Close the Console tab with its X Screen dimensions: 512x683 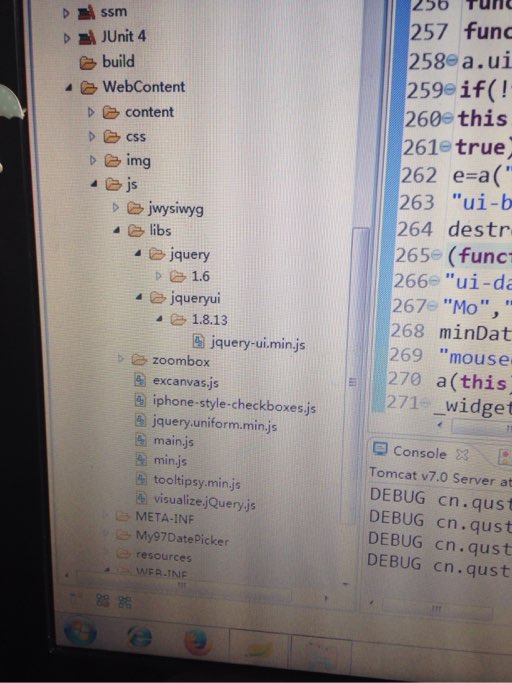tap(462, 455)
